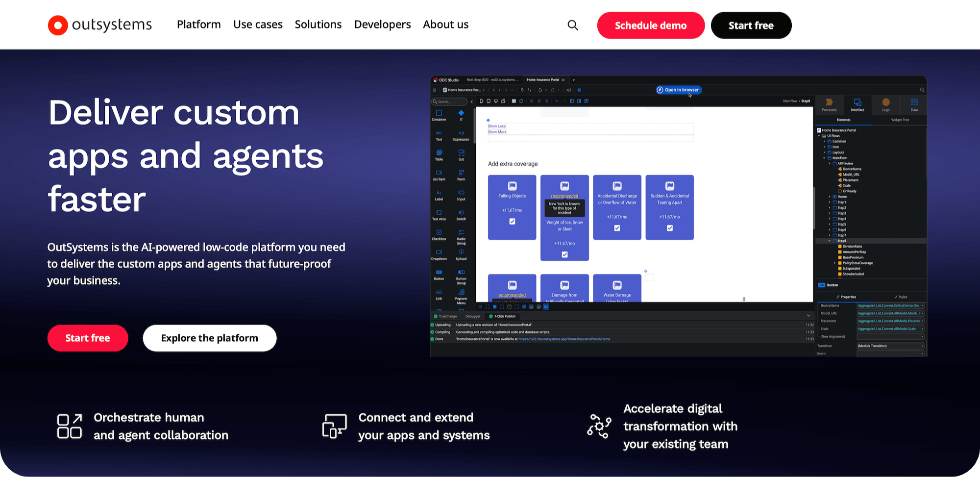Image resolution: width=980 pixels, height=477 pixels.
Task: Expand the Step1 screen node
Action: (x=830, y=202)
